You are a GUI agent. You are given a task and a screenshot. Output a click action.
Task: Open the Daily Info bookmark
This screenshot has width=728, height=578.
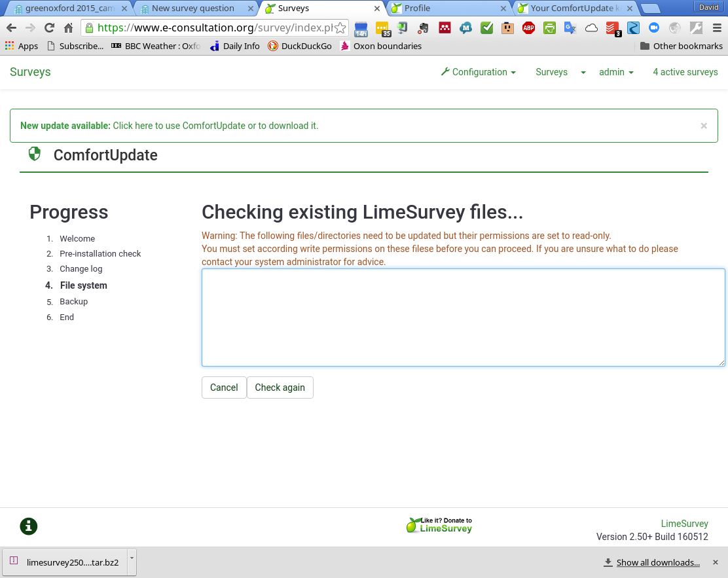click(x=235, y=46)
